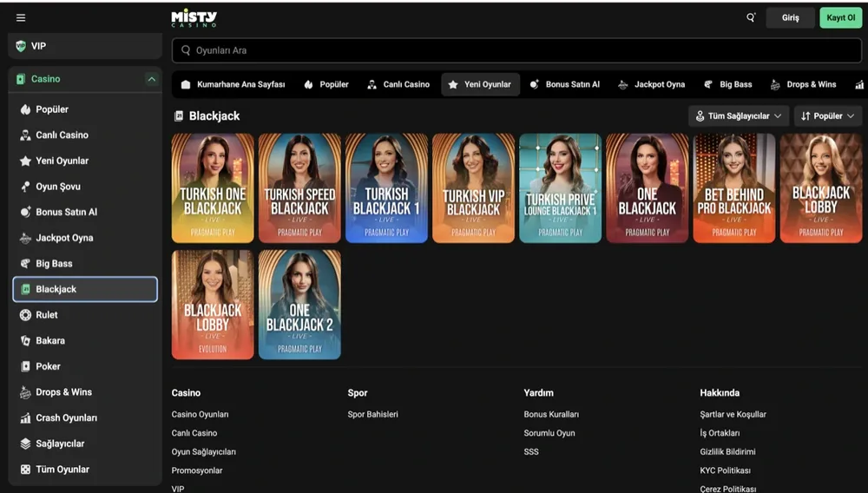Open the KYC Politikası footer link
Viewport: 868px width, 493px height.
[x=725, y=471]
